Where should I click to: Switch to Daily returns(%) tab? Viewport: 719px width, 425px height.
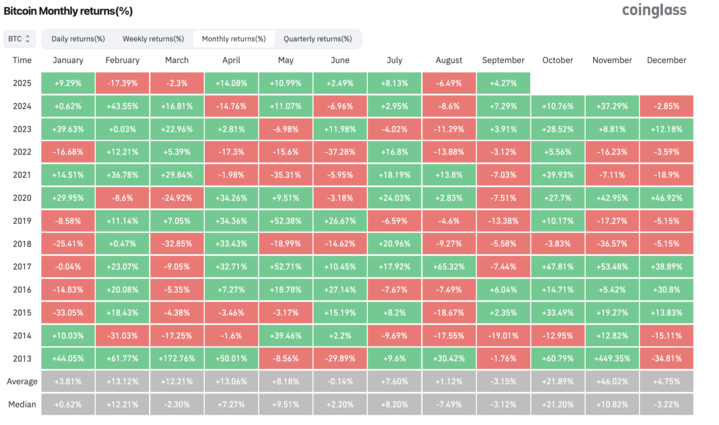point(78,39)
